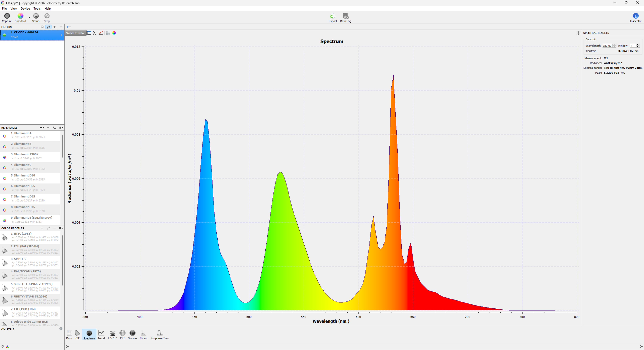Open the blue plus dropdown above the chart

click(68, 27)
